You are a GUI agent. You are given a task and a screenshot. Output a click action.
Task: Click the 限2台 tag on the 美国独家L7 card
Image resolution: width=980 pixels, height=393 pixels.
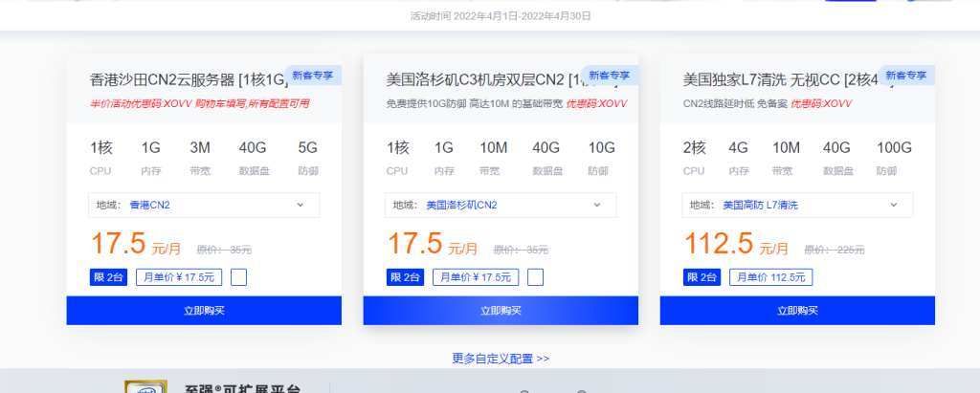pyautogui.click(x=702, y=277)
